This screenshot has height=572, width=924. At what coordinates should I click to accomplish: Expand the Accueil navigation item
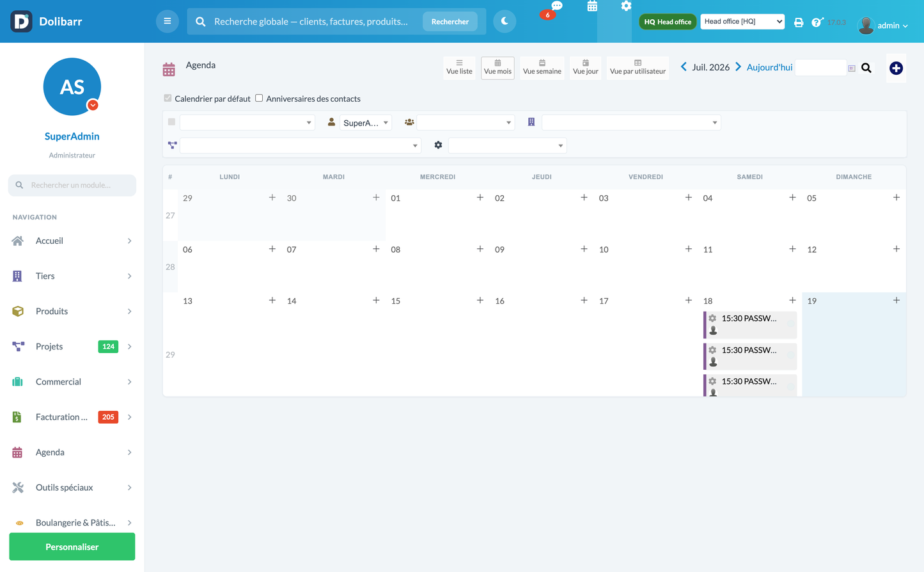click(72, 241)
